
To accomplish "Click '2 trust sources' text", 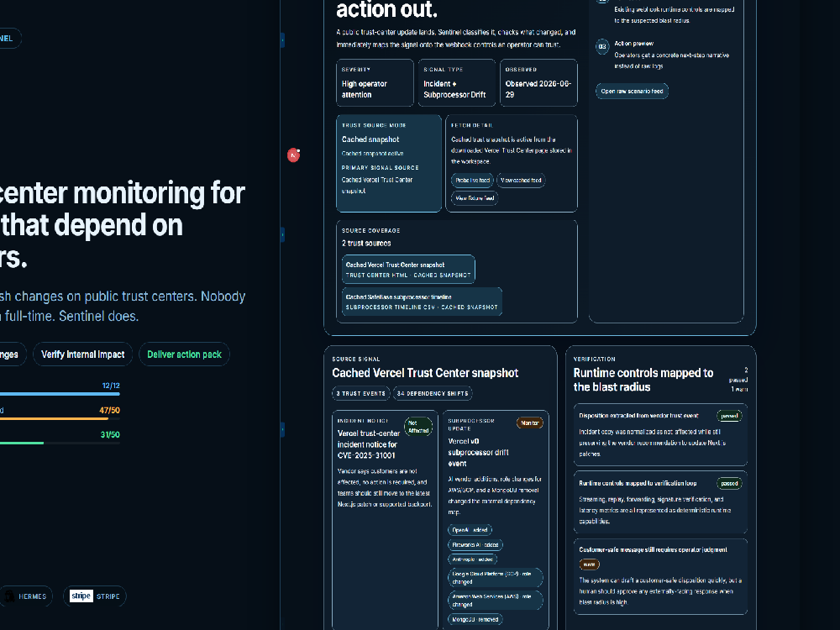I will [366, 244].
